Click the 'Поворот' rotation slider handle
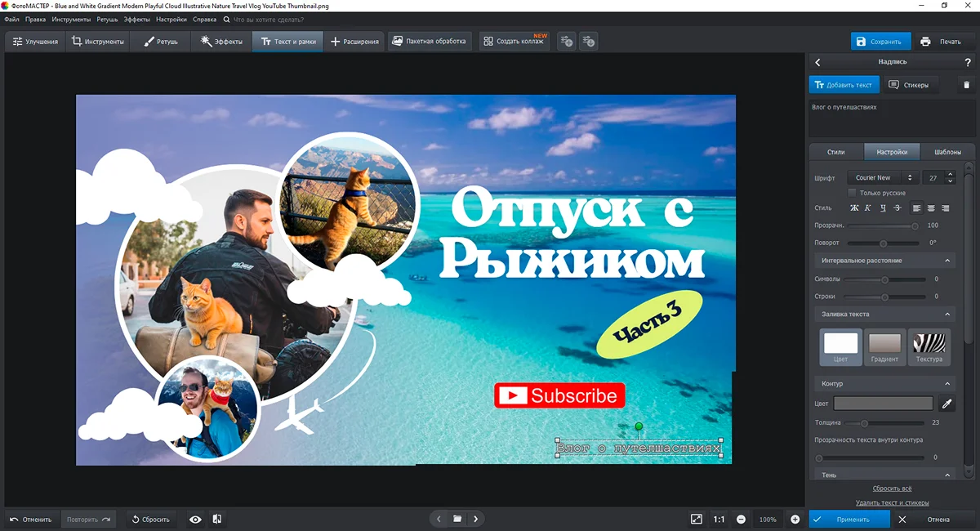 pyautogui.click(x=883, y=243)
